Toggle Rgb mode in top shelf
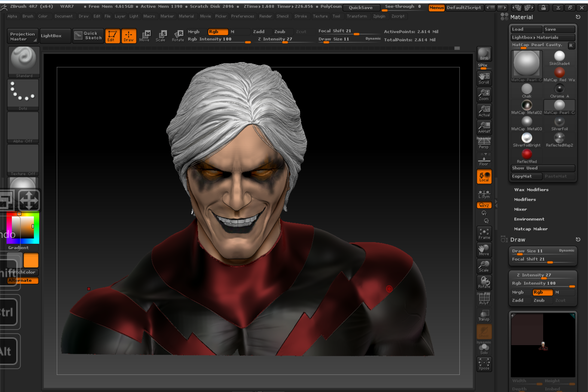Viewport: 588px width, 392px height. pyautogui.click(x=218, y=32)
